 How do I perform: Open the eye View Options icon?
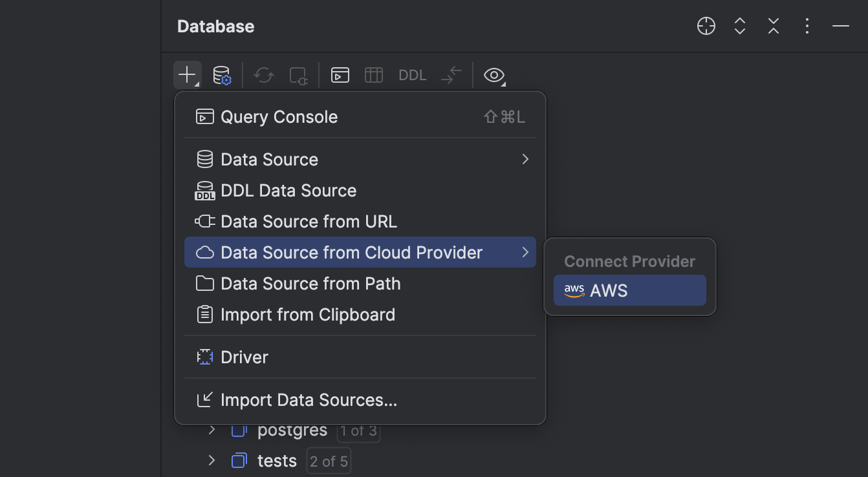pos(494,76)
